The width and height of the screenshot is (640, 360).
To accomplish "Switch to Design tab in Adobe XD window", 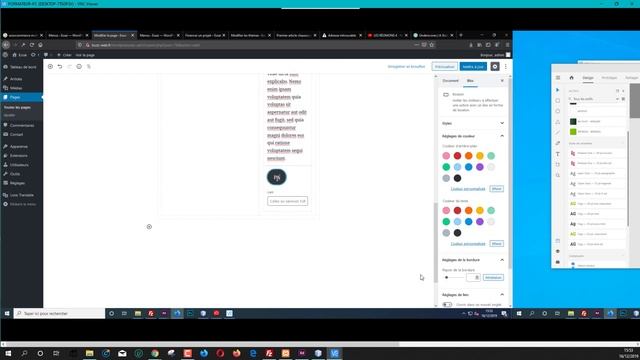I will click(588, 78).
